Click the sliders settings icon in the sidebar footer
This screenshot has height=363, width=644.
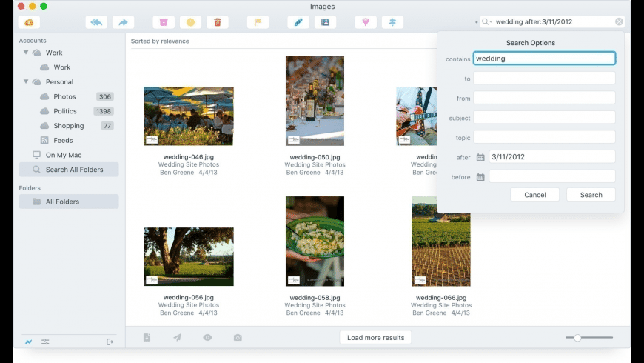45,342
